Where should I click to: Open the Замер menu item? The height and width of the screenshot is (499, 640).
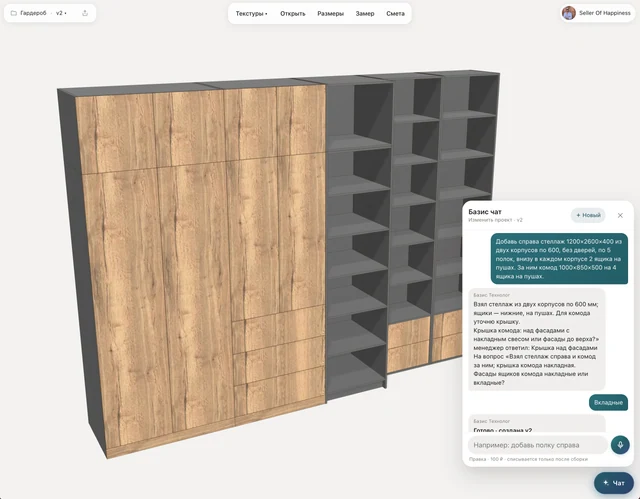[x=365, y=13]
